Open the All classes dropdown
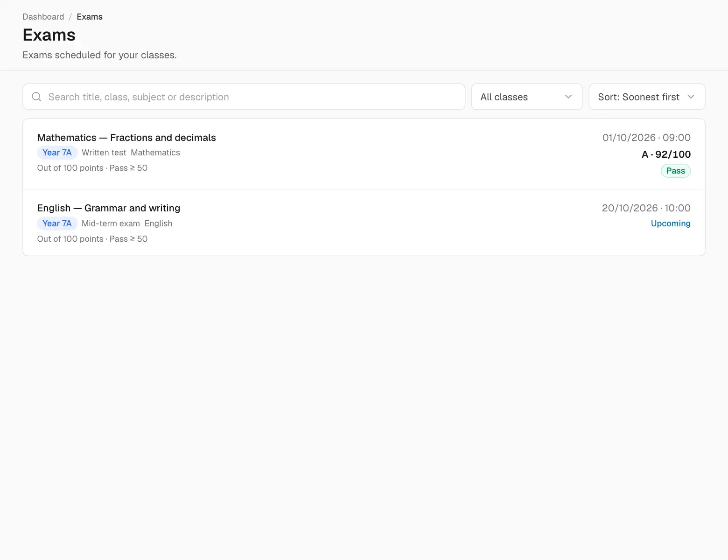 (x=527, y=97)
